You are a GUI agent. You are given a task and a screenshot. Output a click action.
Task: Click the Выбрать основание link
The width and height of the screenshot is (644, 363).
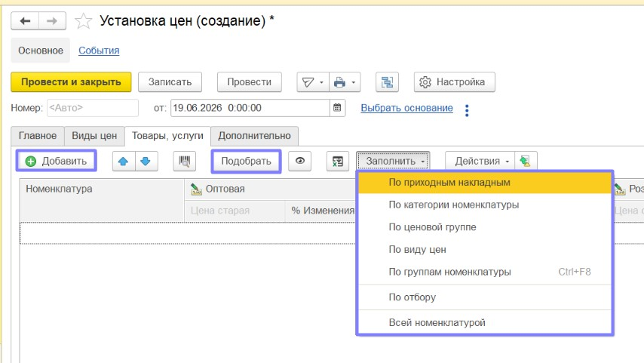[x=406, y=108]
